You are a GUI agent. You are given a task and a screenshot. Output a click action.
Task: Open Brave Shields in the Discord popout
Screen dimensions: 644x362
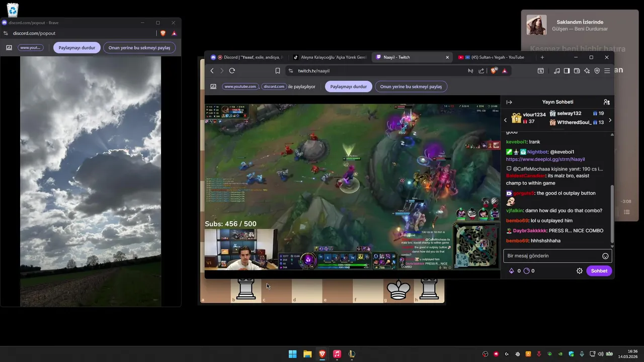pos(163,33)
